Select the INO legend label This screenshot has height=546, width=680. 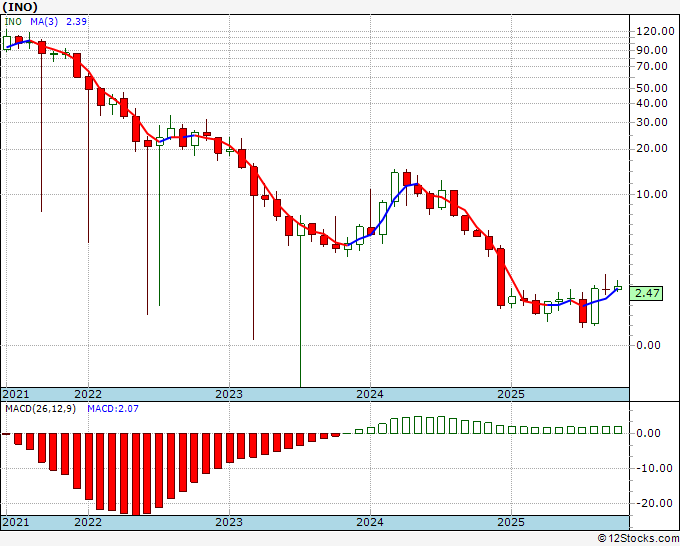point(13,22)
